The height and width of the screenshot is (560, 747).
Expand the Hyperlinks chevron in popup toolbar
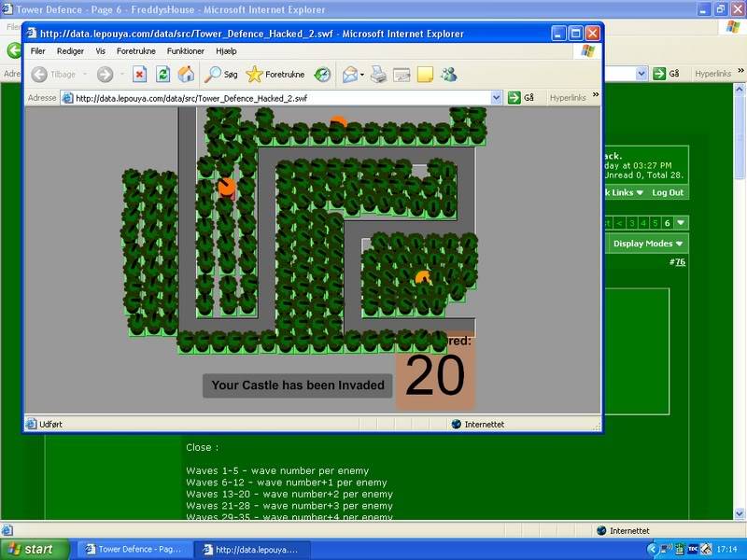(596, 95)
